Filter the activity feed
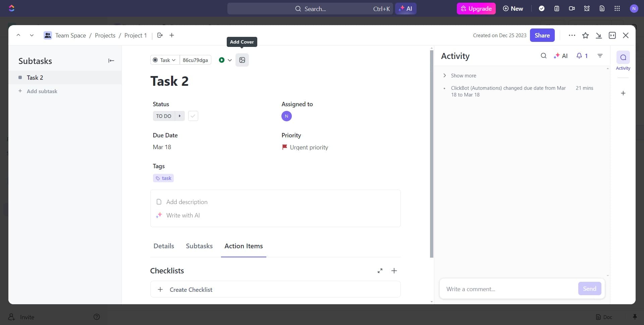 (x=600, y=56)
